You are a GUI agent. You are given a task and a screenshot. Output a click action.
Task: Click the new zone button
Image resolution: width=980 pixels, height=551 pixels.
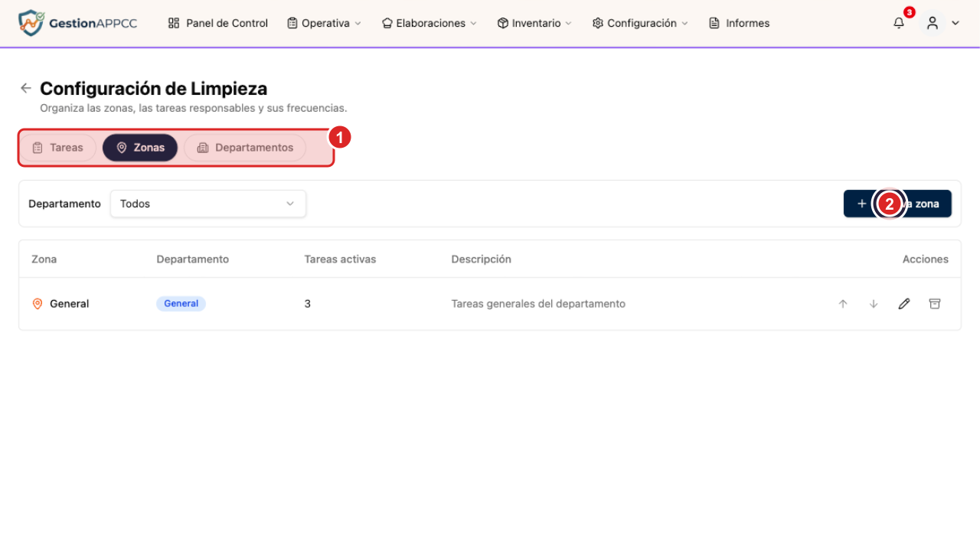(897, 204)
